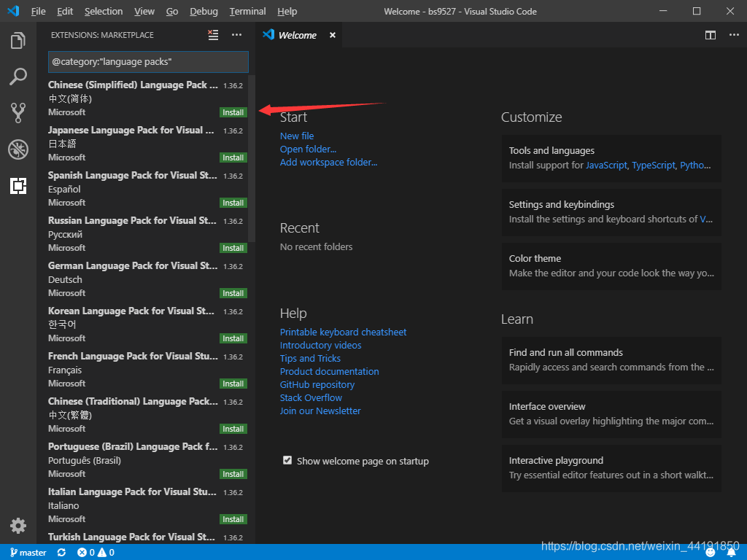Image resolution: width=747 pixels, height=560 pixels.
Task: Install Chinese (Simplified) Language Pack
Action: 233,112
